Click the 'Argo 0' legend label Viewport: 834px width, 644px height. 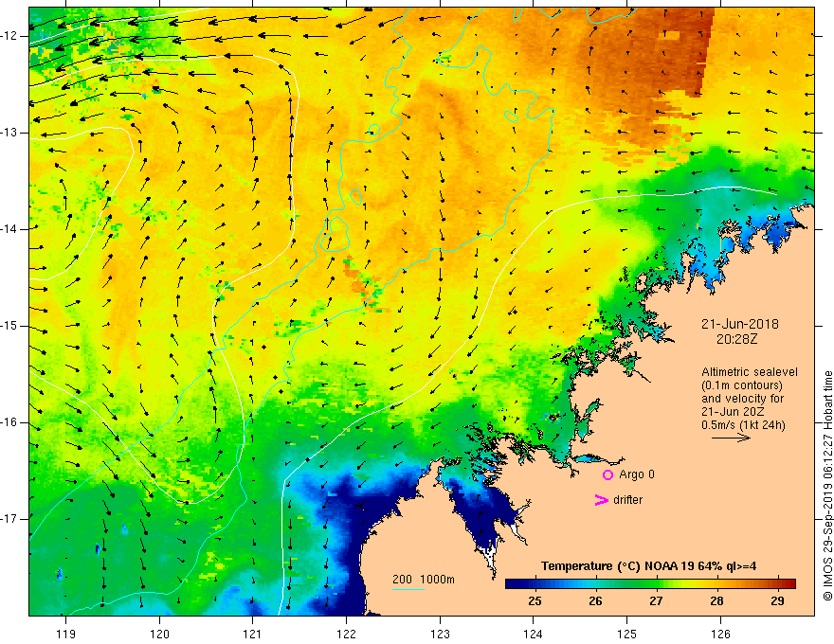pos(637,474)
